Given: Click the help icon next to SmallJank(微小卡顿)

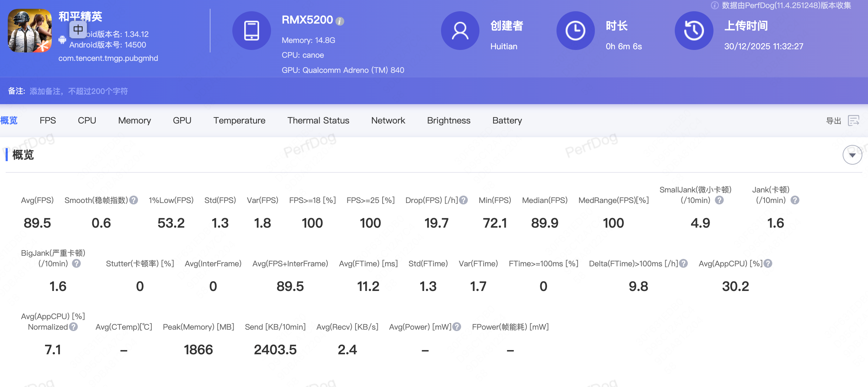Looking at the screenshot, I should pyautogui.click(x=719, y=200).
